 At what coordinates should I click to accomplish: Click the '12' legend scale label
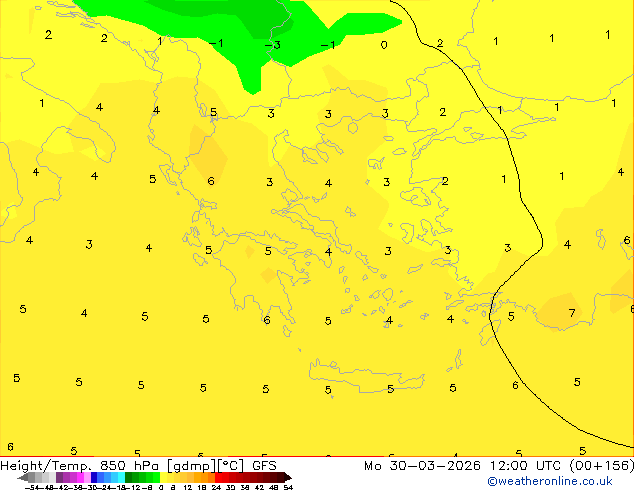click(x=188, y=487)
